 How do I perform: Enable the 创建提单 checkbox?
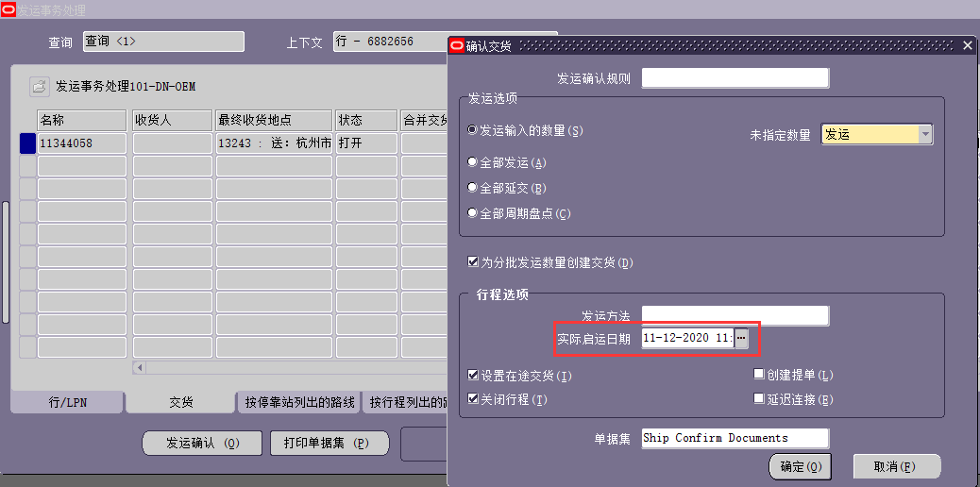[x=759, y=375]
